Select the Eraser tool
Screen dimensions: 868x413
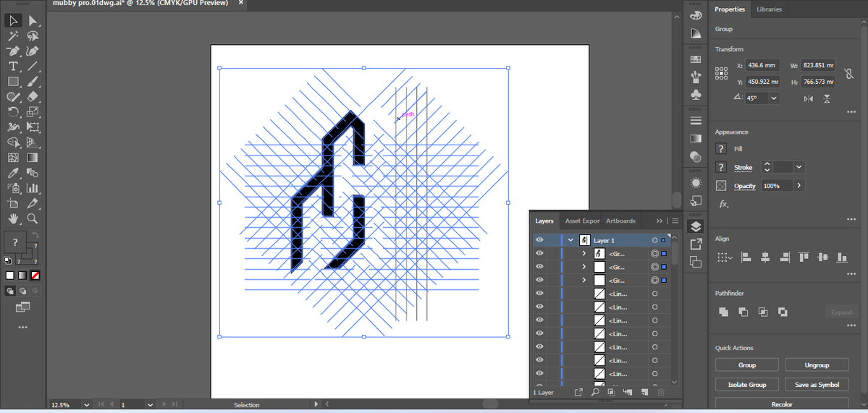tap(33, 97)
